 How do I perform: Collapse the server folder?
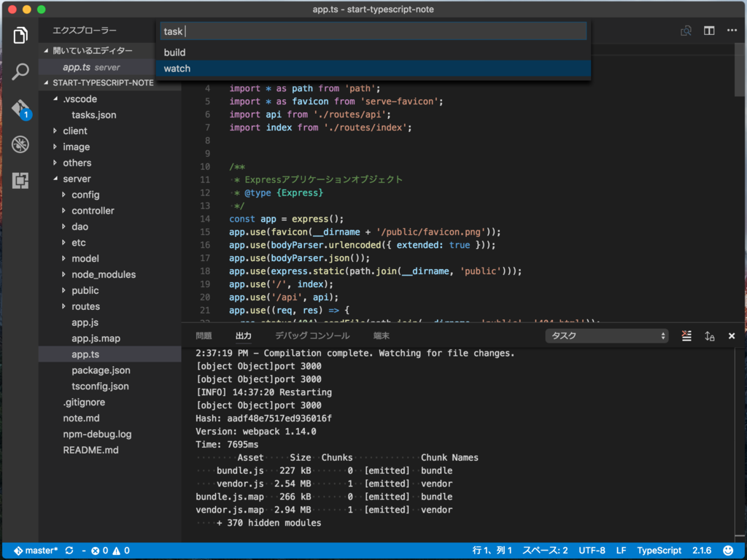[x=77, y=179]
